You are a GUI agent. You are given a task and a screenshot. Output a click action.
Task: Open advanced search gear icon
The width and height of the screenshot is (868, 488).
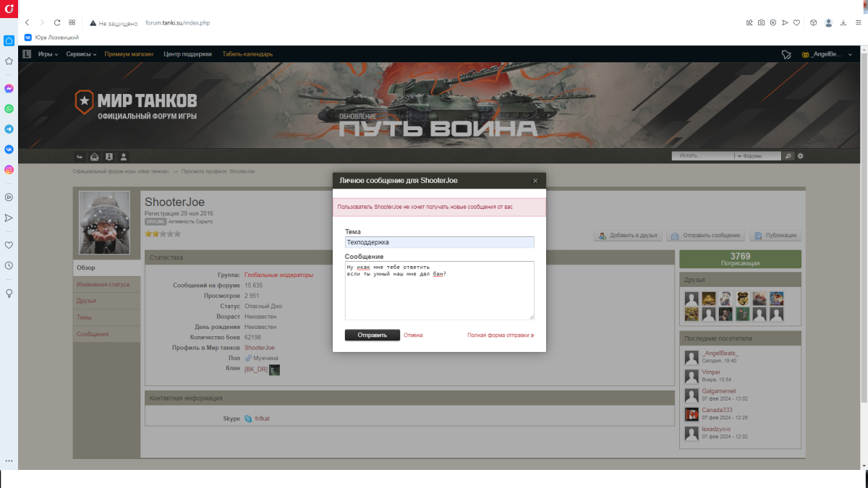coord(801,155)
